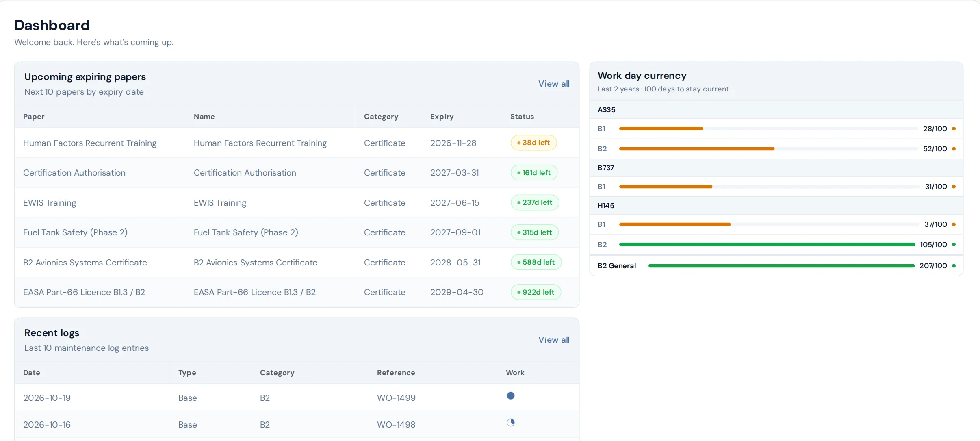Image resolution: width=980 pixels, height=441 pixels.
Task: Click the partial work-day icon for WO-1498
Action: [x=511, y=422]
